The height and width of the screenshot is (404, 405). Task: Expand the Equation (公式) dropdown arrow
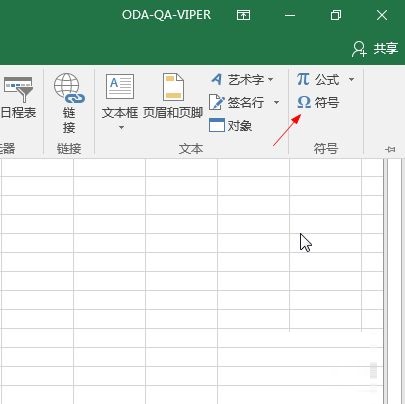[x=351, y=80]
